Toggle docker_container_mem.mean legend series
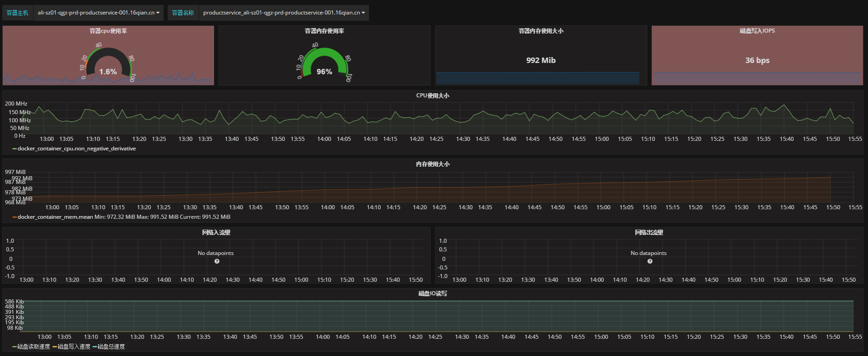This screenshot has width=868, height=356. point(55,217)
